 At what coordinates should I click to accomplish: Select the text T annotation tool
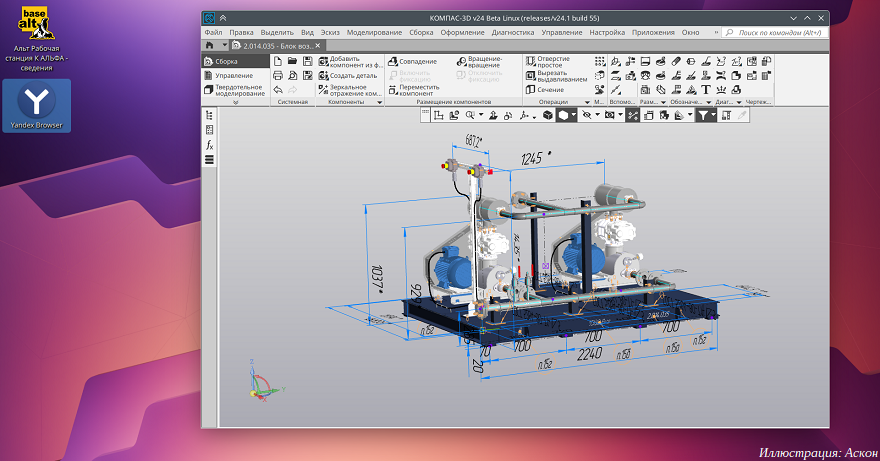tap(706, 89)
